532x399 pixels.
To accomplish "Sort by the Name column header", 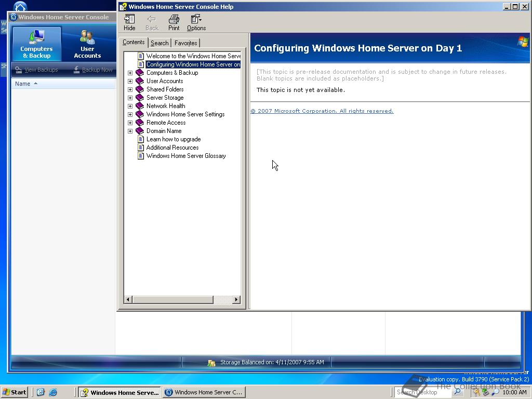I will pos(63,84).
